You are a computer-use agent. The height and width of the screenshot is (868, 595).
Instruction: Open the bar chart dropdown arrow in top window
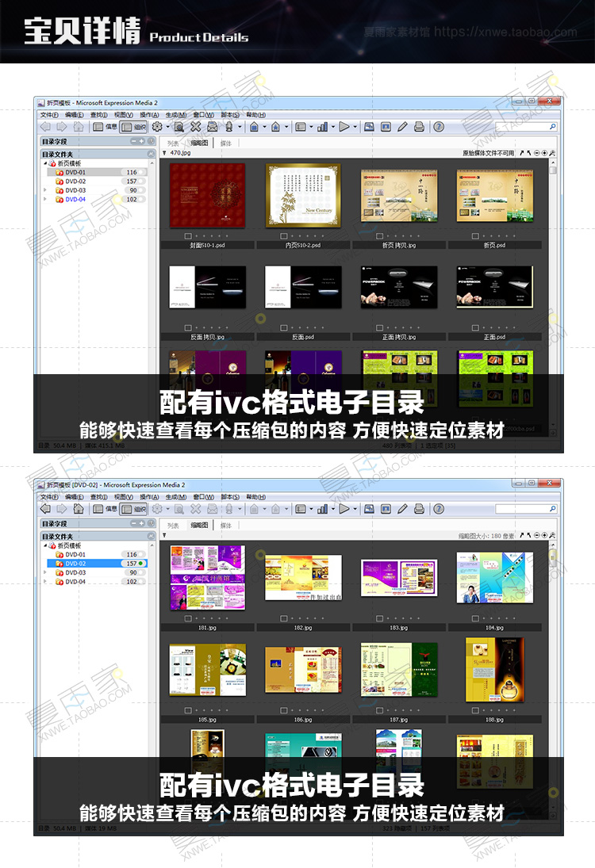pyautogui.click(x=333, y=127)
